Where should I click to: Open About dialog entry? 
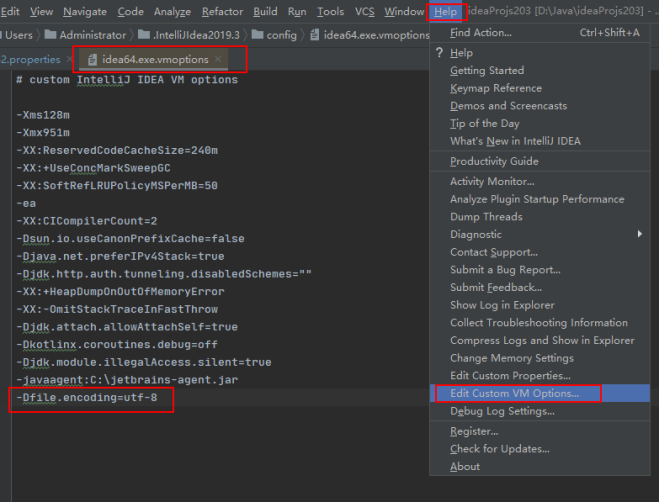pyautogui.click(x=540, y=466)
